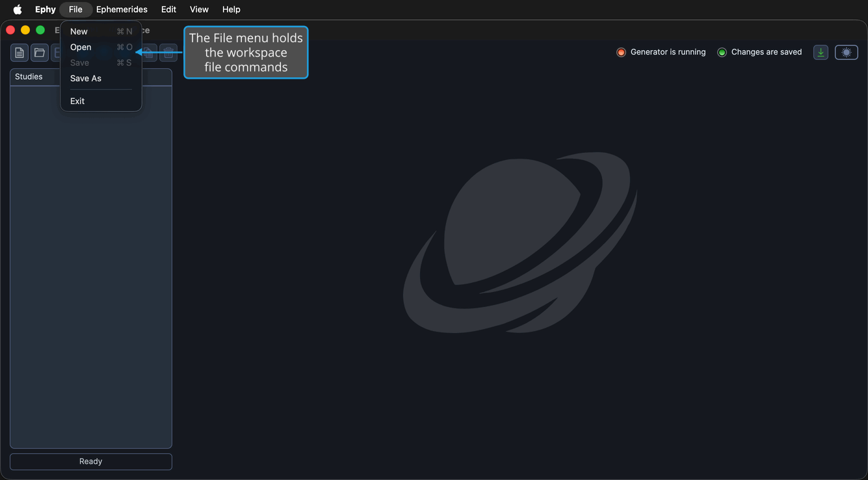The height and width of the screenshot is (480, 868).
Task: Toggle the light/dark theme sun button
Action: pyautogui.click(x=846, y=52)
